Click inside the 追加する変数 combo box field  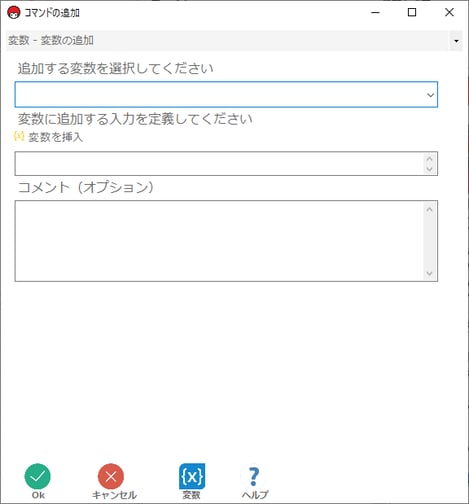(226, 94)
